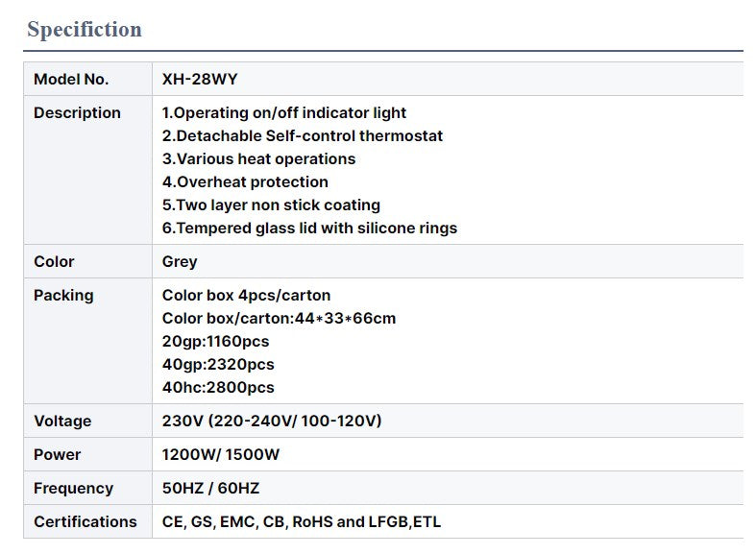Click the carton size 44*33*66cm line

(279, 319)
